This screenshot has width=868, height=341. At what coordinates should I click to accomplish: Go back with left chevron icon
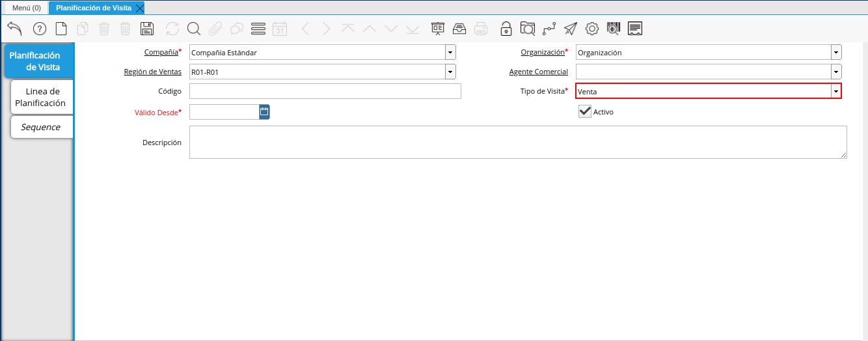click(305, 29)
